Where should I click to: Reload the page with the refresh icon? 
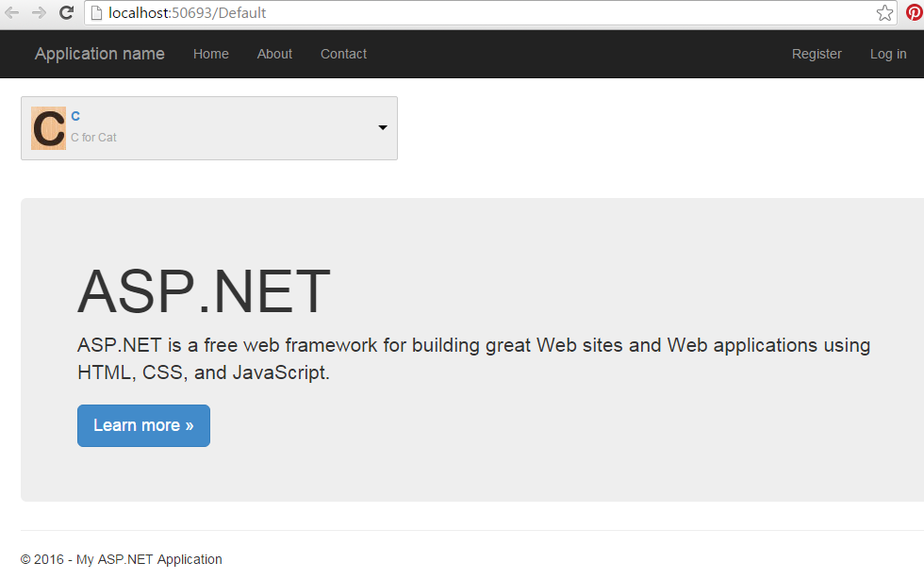66,12
